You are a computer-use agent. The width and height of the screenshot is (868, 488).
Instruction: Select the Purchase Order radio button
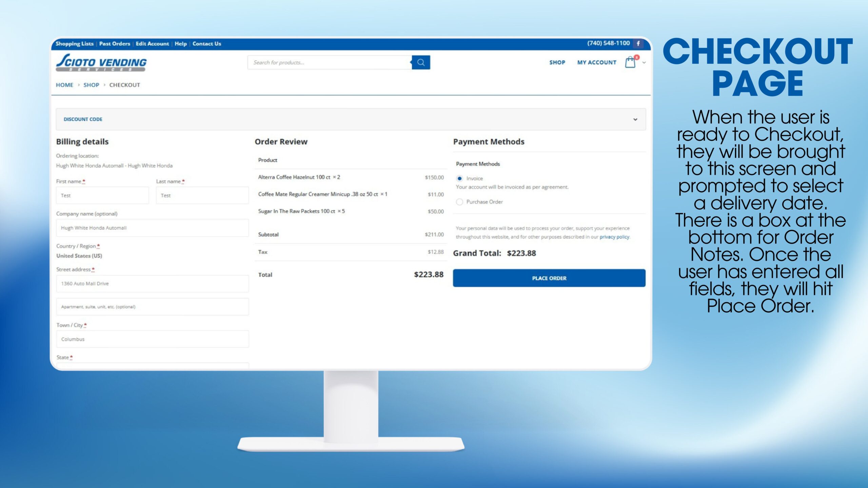click(459, 202)
